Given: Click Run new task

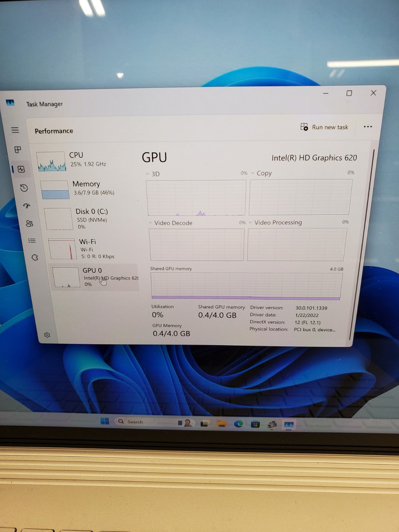Looking at the screenshot, I should pos(324,127).
